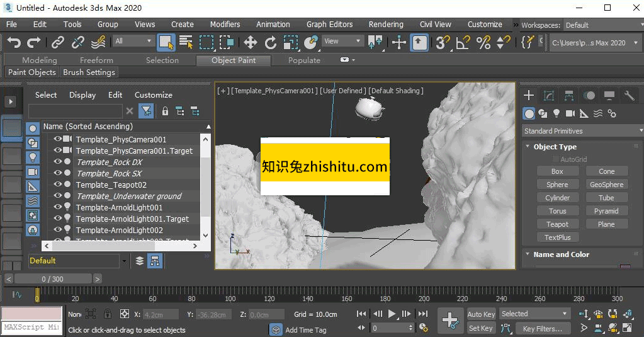Toggle Set Key mode
The image size is (644, 337).
(x=481, y=328)
